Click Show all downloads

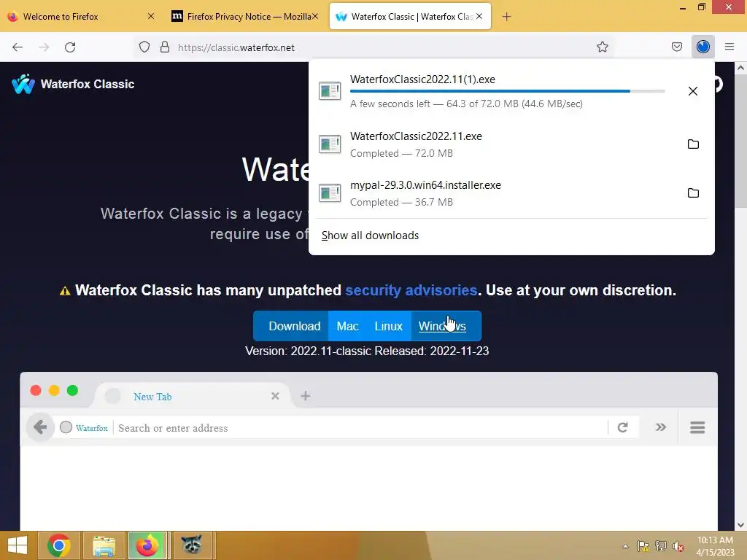click(x=370, y=236)
